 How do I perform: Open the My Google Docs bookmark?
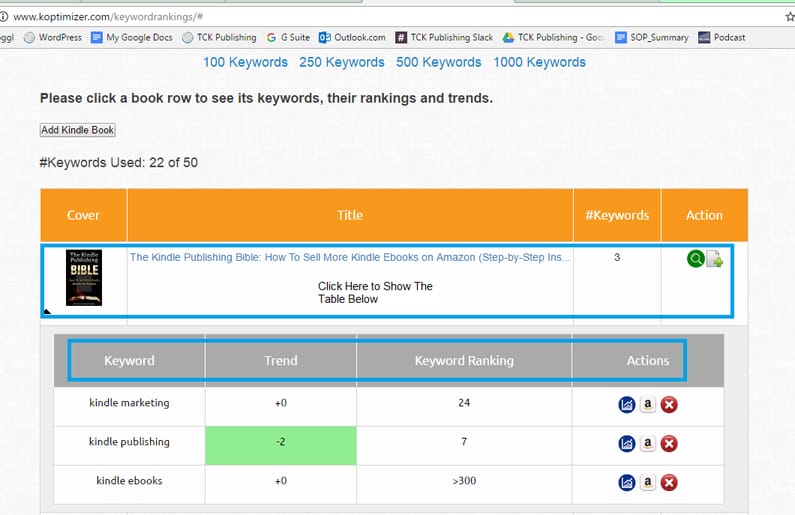pos(132,38)
